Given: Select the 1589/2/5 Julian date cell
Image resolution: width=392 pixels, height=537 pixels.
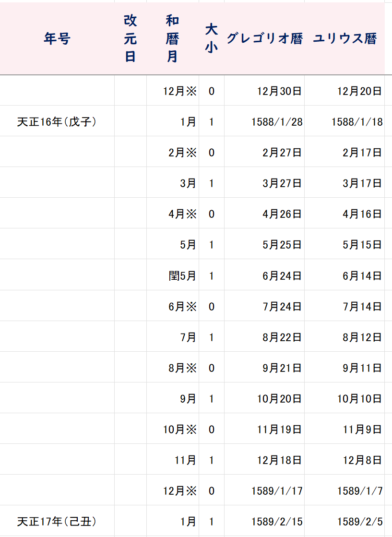Looking at the screenshot, I should (x=344, y=521).
